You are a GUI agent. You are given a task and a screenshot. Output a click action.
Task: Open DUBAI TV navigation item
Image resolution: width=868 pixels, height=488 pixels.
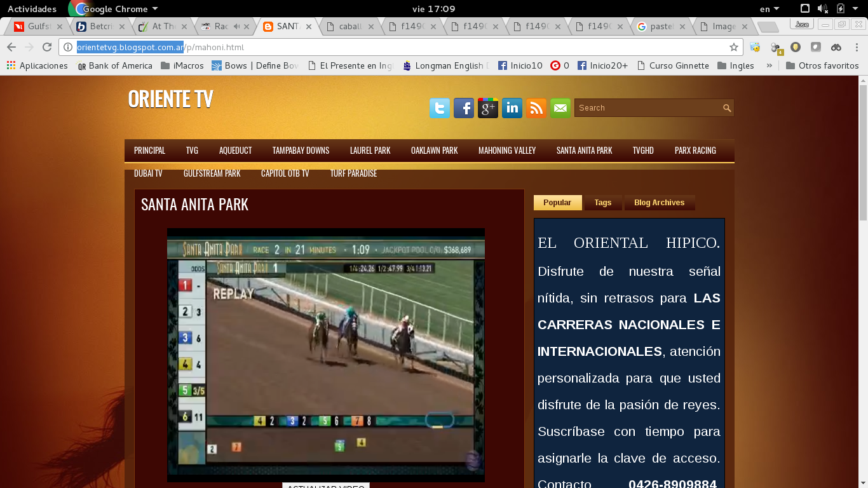pos(148,173)
